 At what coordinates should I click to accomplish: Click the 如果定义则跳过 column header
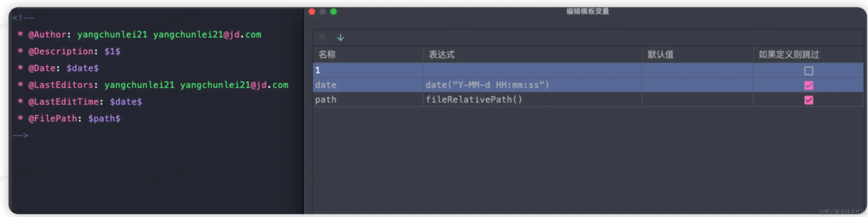[x=788, y=55]
